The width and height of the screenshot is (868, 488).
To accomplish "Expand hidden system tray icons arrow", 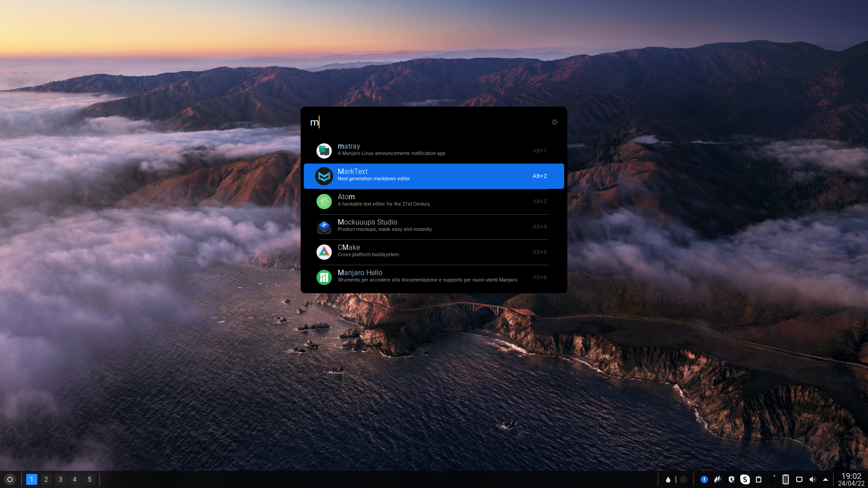I will [826, 479].
